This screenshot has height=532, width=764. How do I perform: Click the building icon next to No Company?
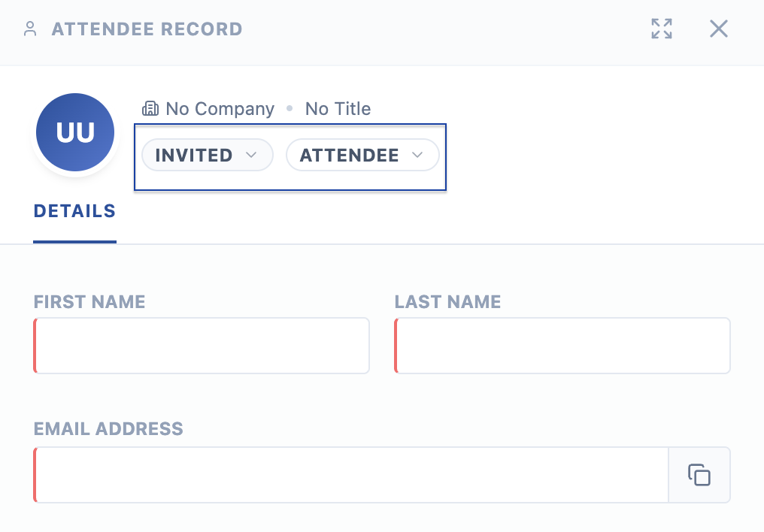click(x=150, y=108)
